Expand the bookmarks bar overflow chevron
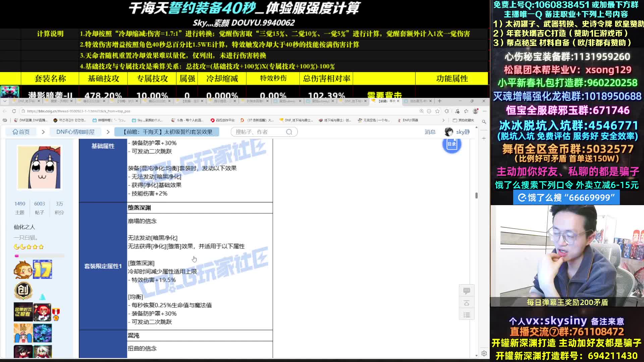644x362 pixels. pos(443,120)
